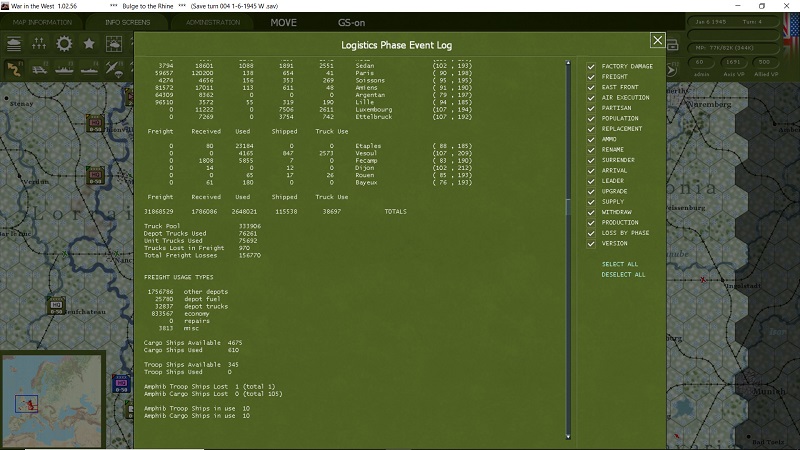Click the Axis VP value 1691

click(x=733, y=62)
